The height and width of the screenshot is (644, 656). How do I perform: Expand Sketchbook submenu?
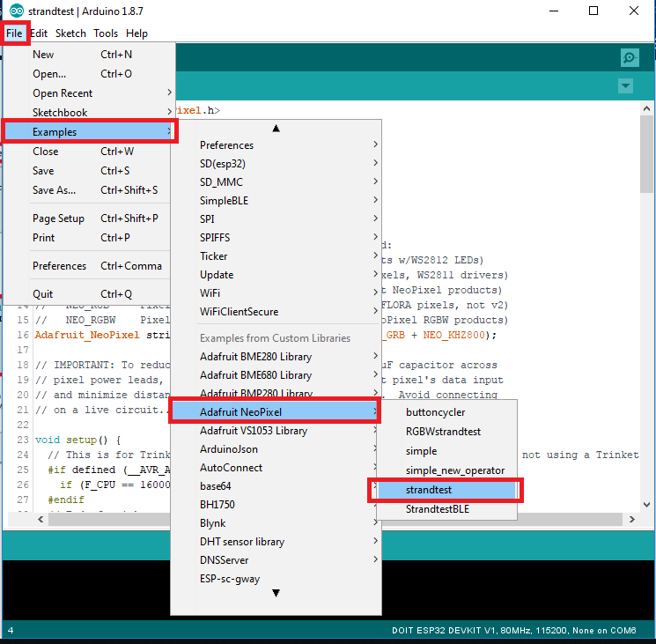click(x=89, y=112)
